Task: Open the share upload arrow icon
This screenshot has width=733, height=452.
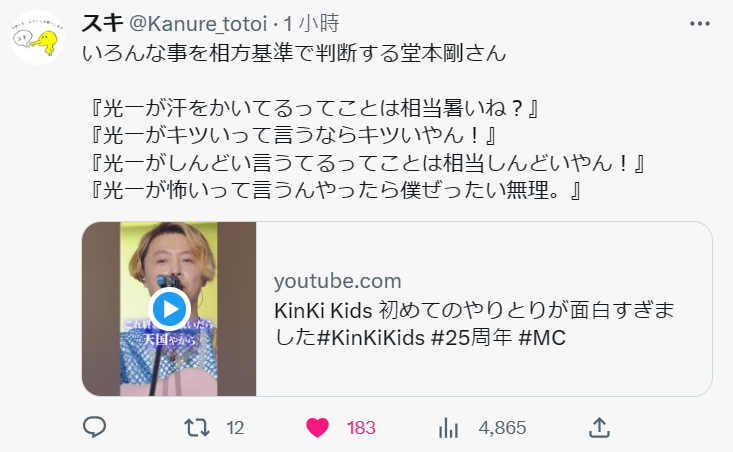Action: pyautogui.click(x=599, y=427)
